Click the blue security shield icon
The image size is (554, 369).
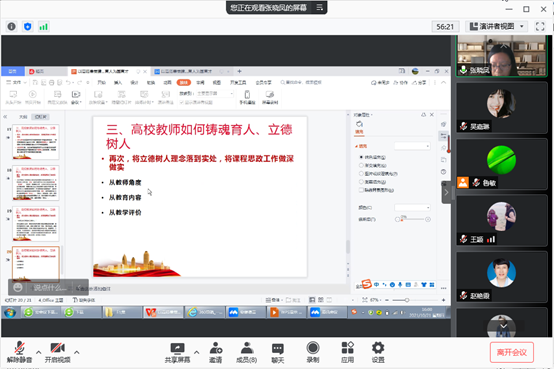[28, 27]
